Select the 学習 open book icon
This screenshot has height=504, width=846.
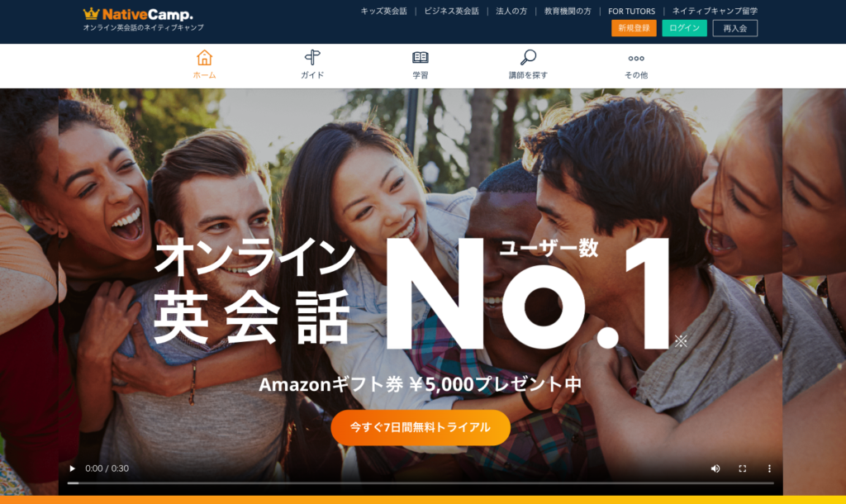click(421, 57)
